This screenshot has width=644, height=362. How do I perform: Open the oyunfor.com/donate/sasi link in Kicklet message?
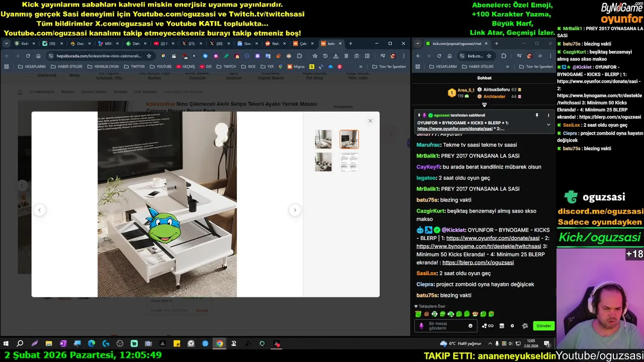[x=493, y=238]
